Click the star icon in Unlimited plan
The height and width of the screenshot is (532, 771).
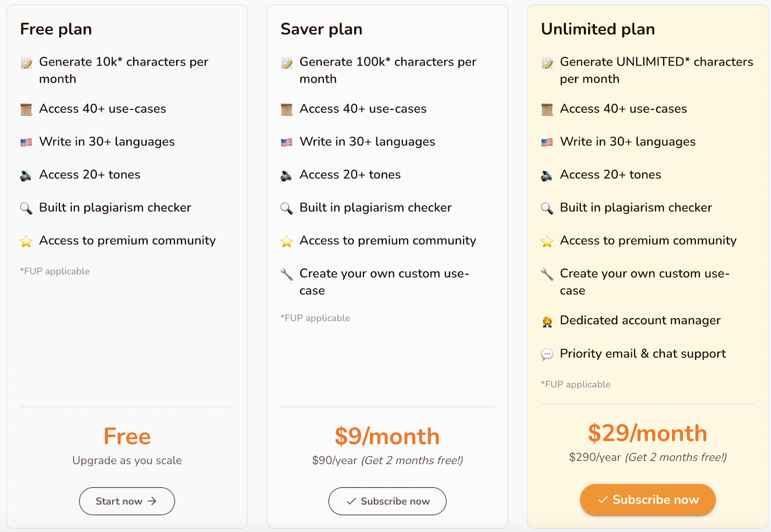point(547,241)
